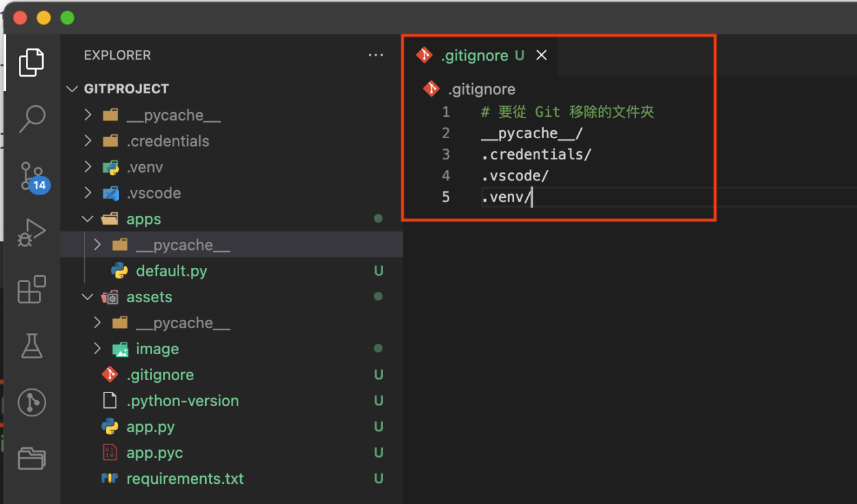
Task: Select the default.py file
Action: click(x=171, y=270)
